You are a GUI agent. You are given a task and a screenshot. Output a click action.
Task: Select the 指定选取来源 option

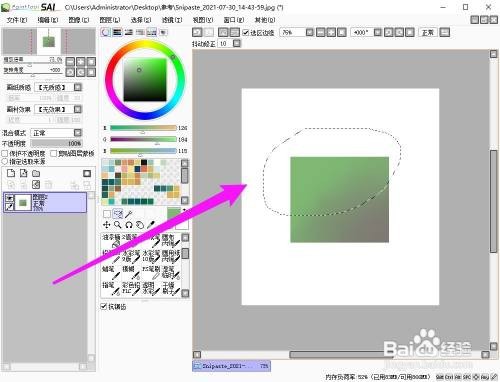[x=5, y=161]
